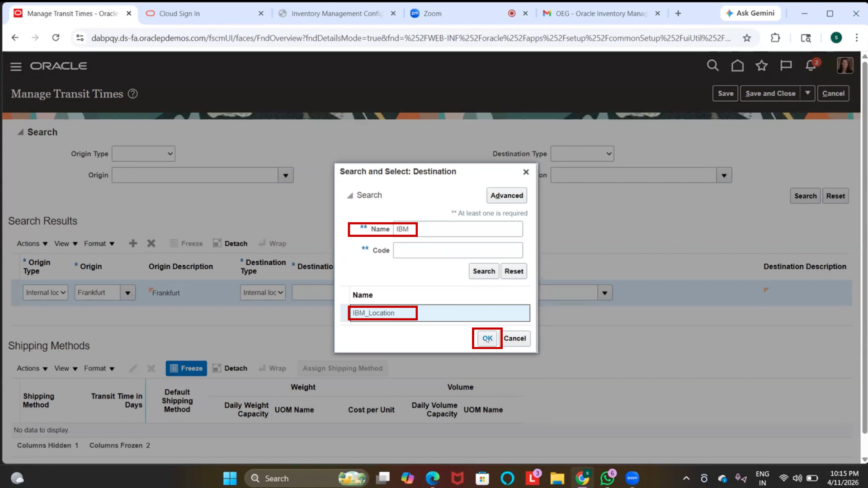Open the Save and Close dropdown arrow

click(807, 94)
